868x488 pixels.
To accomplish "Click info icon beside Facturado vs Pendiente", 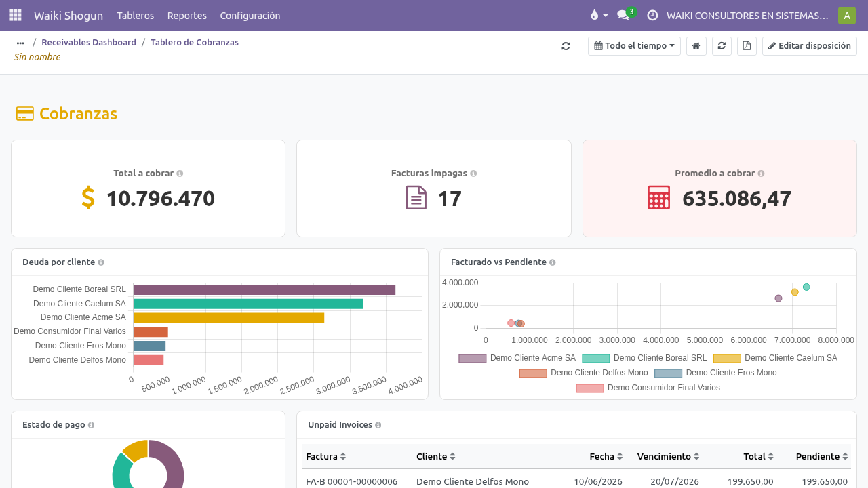I will tap(553, 262).
